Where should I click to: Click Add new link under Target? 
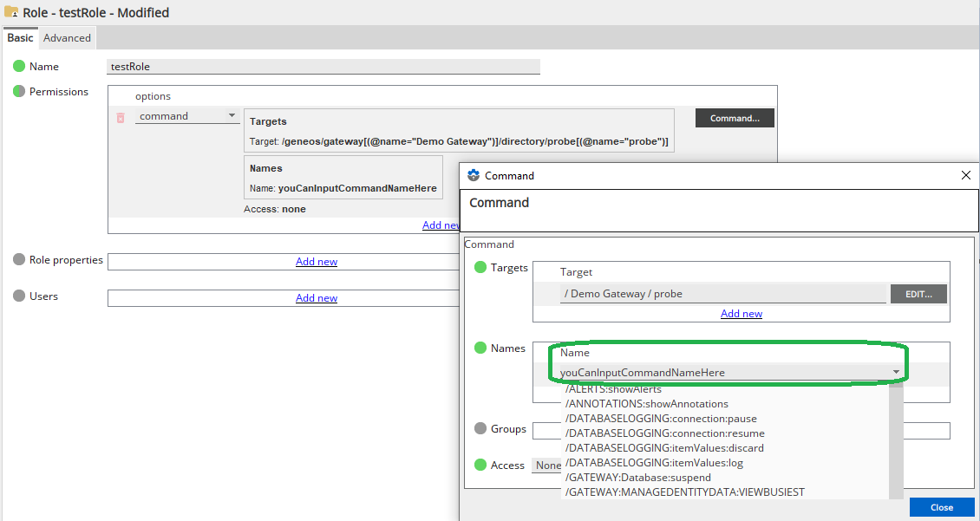pyautogui.click(x=741, y=314)
